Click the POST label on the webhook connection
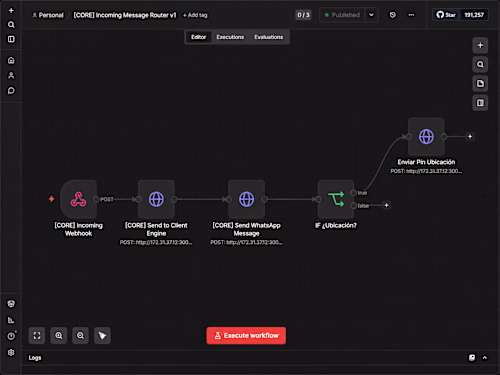This screenshot has height=375, width=500. click(107, 199)
